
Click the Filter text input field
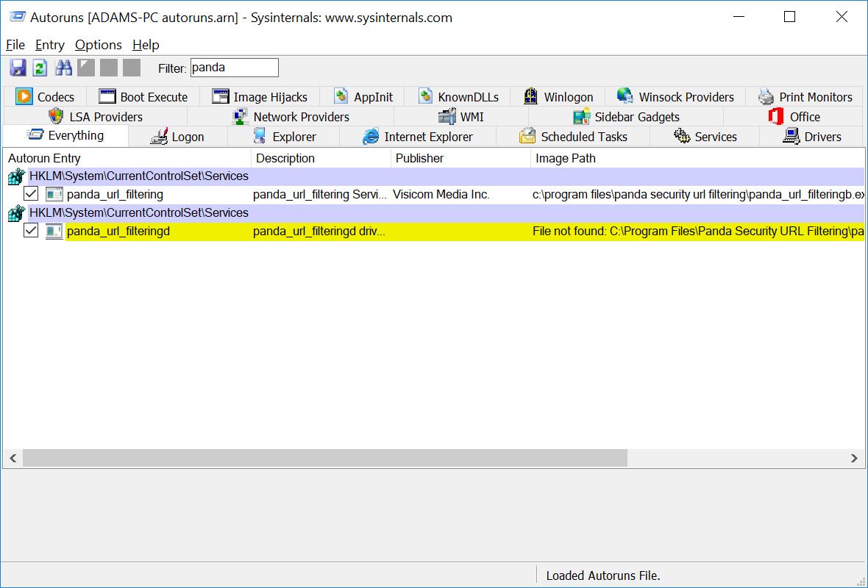coord(235,68)
